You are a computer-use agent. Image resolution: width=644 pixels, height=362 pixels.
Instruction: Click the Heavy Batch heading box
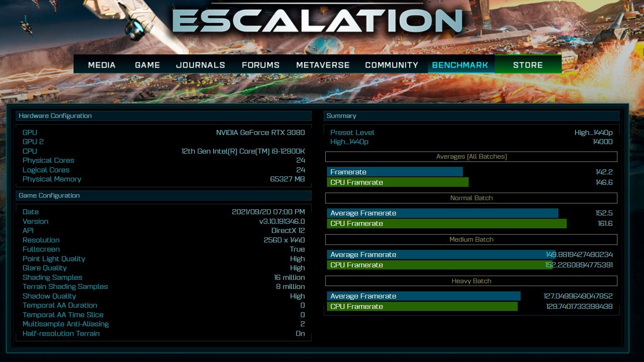pos(471,281)
